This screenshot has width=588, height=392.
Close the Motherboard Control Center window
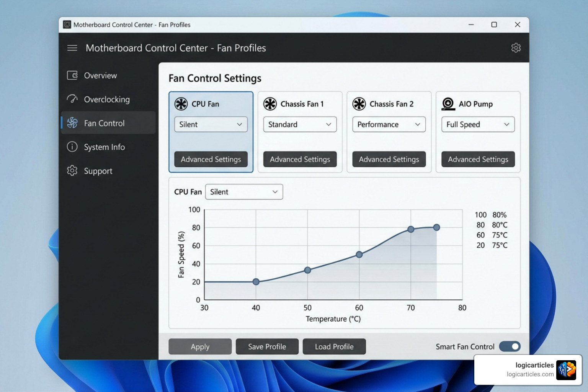[518, 24]
